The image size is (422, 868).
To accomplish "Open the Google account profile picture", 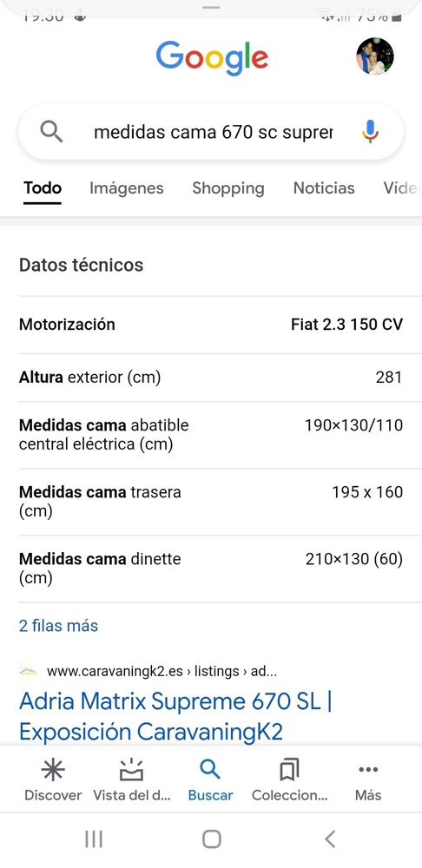I will 375,56.
